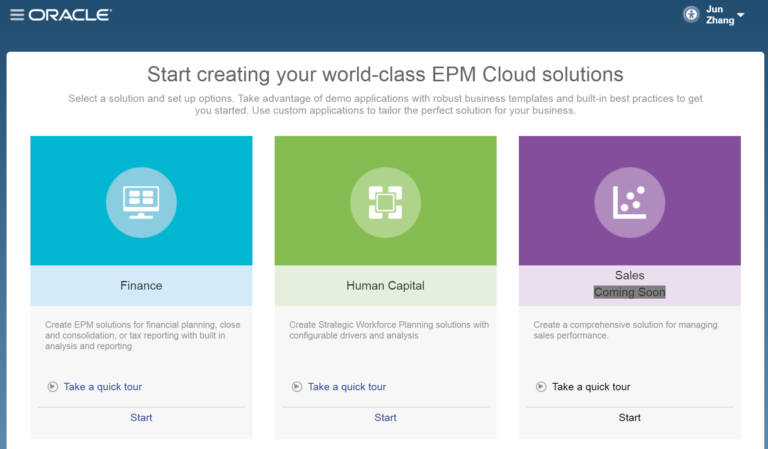Select the Human Capital card title

pyautogui.click(x=385, y=285)
